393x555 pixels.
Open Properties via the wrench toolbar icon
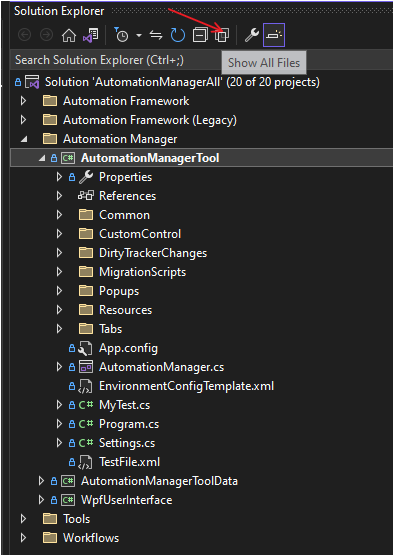click(x=252, y=35)
